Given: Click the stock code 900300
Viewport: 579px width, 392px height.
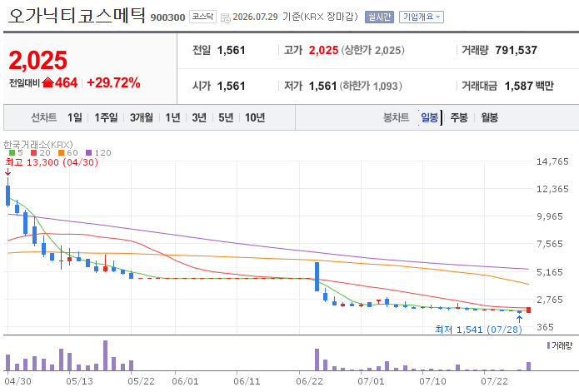Looking at the screenshot, I should pos(167,17).
